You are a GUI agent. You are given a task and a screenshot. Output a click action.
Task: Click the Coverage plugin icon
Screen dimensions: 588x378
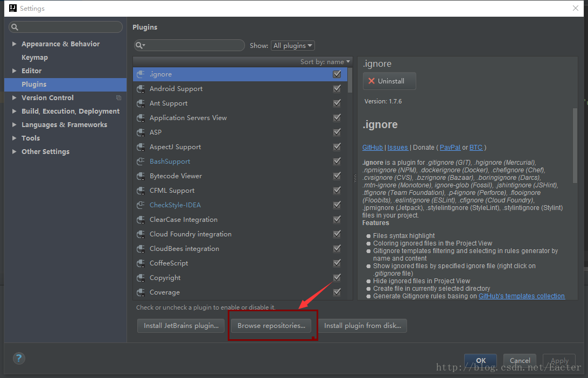(141, 292)
